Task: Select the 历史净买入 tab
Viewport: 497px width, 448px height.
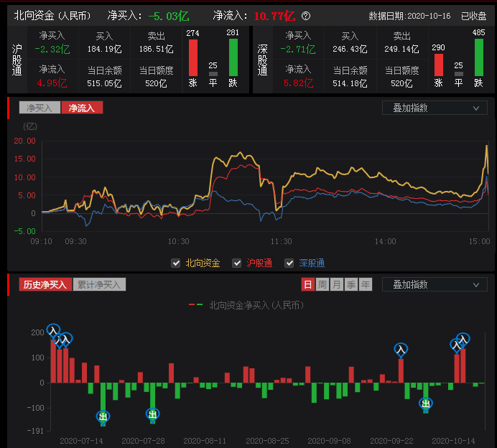Action: tap(45, 284)
